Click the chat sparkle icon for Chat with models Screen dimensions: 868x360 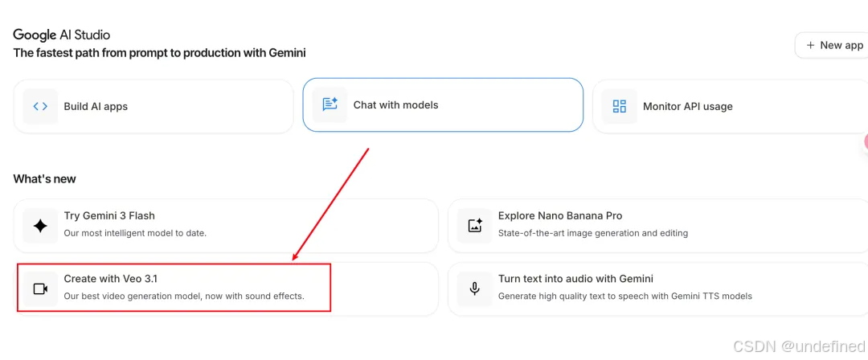click(x=330, y=104)
